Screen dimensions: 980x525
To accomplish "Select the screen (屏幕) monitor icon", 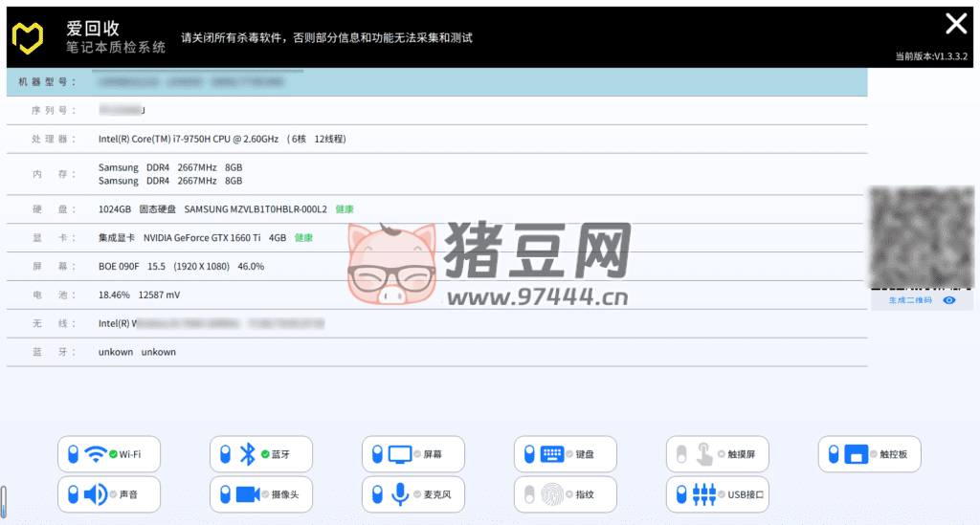I will tap(399, 454).
